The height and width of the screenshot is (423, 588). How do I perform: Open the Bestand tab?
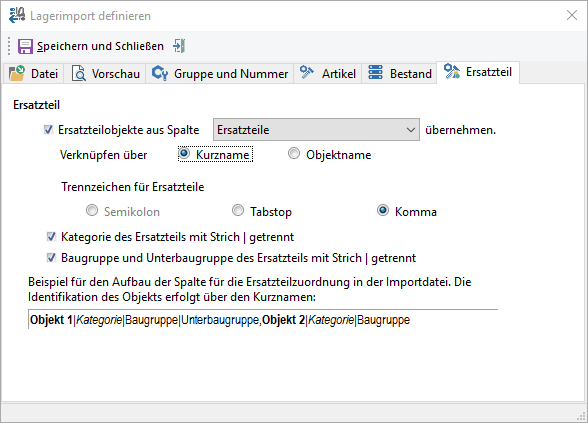click(x=399, y=74)
